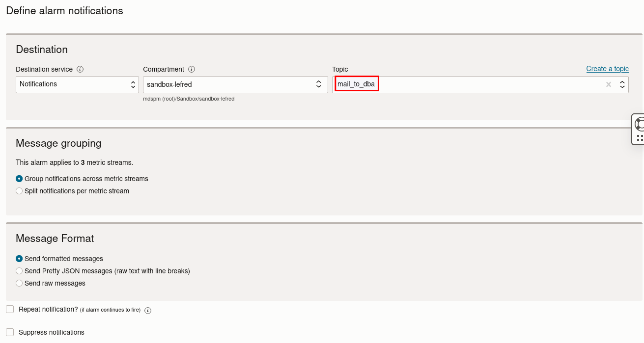Select Send formatted messages option
644x343 pixels.
click(x=19, y=259)
